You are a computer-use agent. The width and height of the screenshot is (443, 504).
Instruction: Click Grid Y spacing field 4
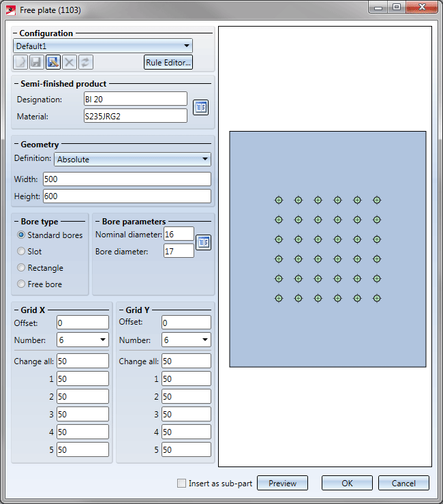click(x=186, y=432)
